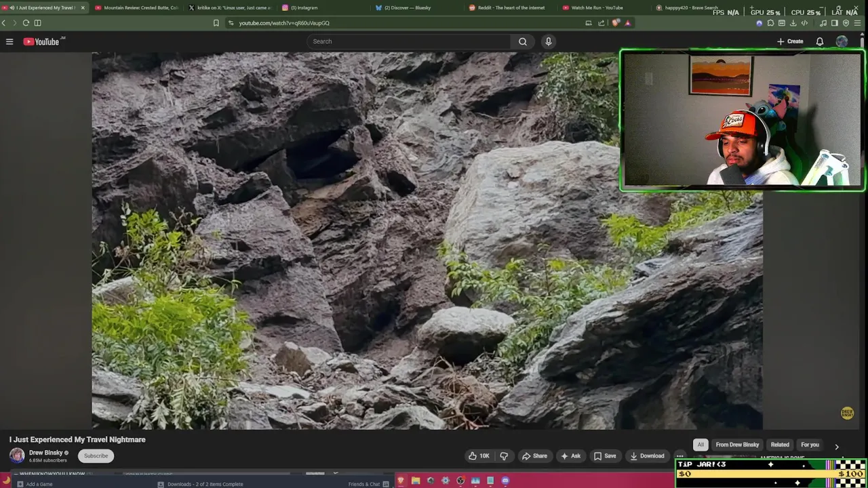Open Brave browser from taskbar
The height and width of the screenshot is (488, 868).
[401, 481]
